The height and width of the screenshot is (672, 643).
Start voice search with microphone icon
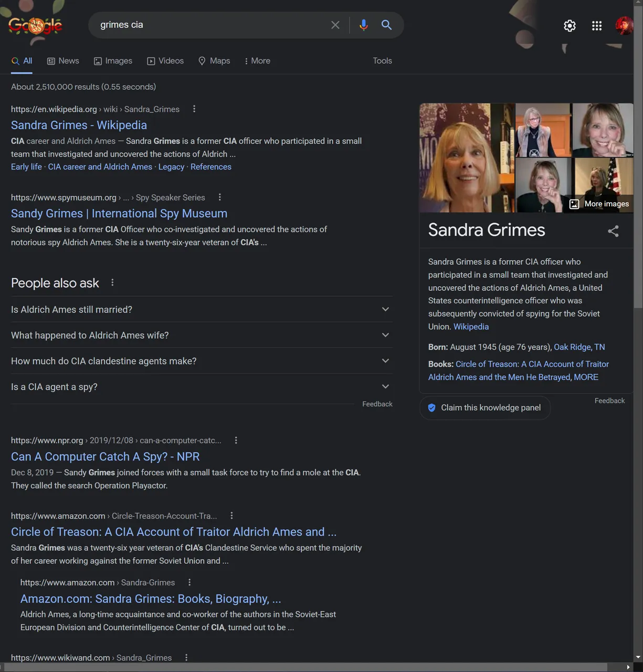pos(363,25)
